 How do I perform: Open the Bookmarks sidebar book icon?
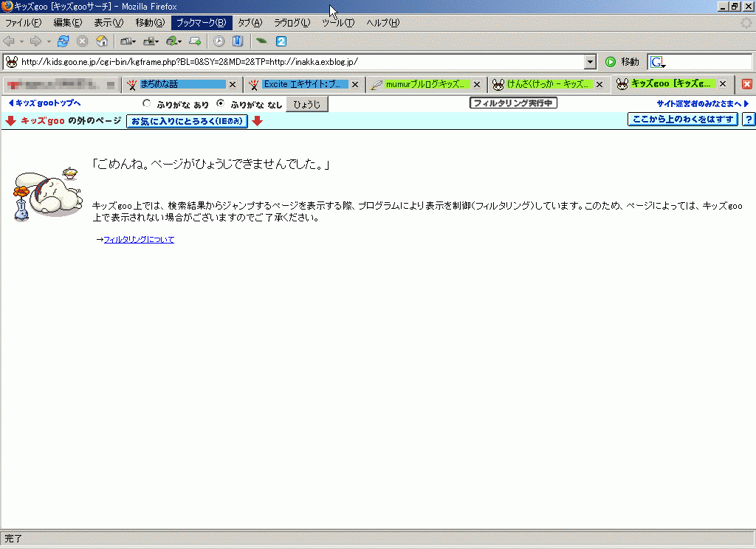click(238, 41)
